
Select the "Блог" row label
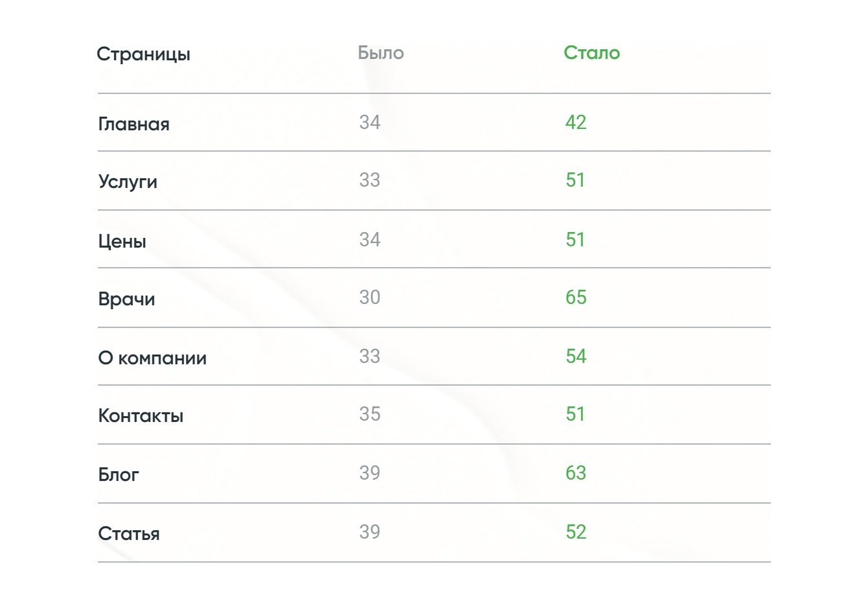pyautogui.click(x=119, y=474)
